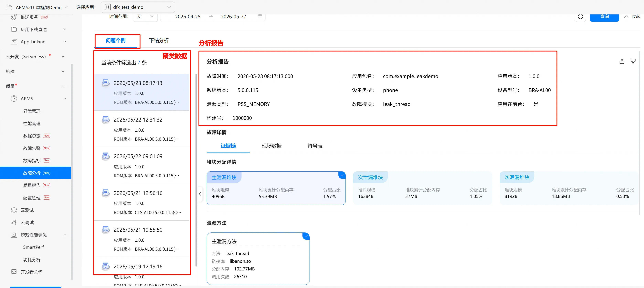The height and width of the screenshot is (288, 644).
Task: Click the thumbs-down feedback icon
Action: 633,61
